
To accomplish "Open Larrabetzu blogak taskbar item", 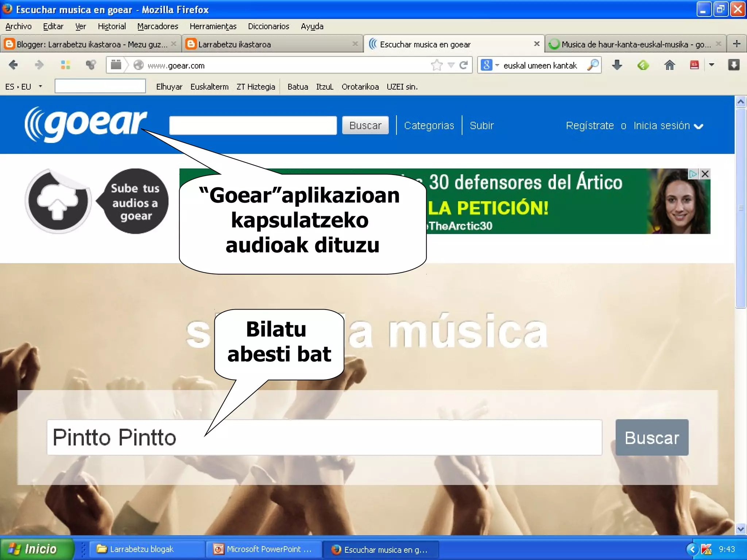I will (x=147, y=549).
